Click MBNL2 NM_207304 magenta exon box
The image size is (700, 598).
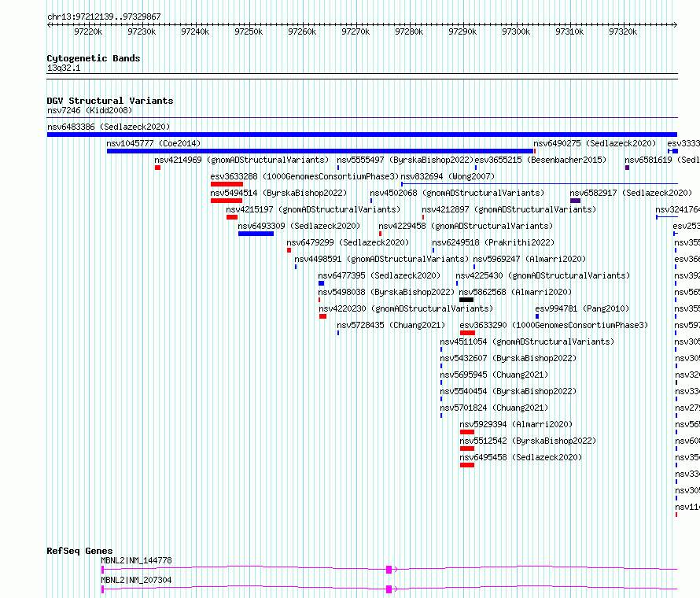tap(389, 589)
